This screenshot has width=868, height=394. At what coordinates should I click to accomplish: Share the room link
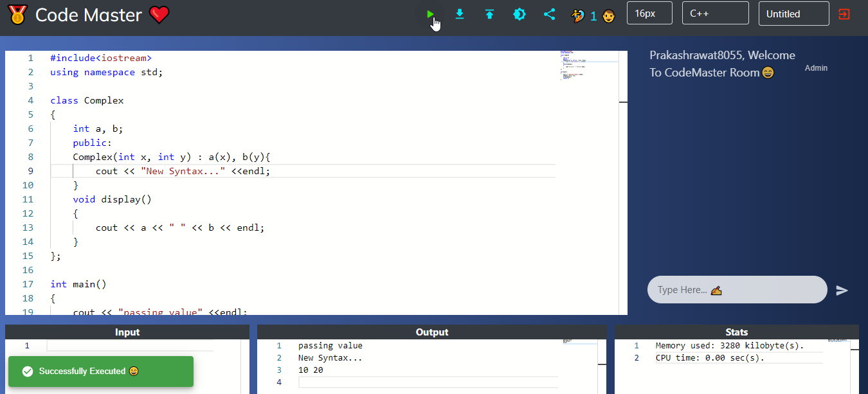[549, 13]
